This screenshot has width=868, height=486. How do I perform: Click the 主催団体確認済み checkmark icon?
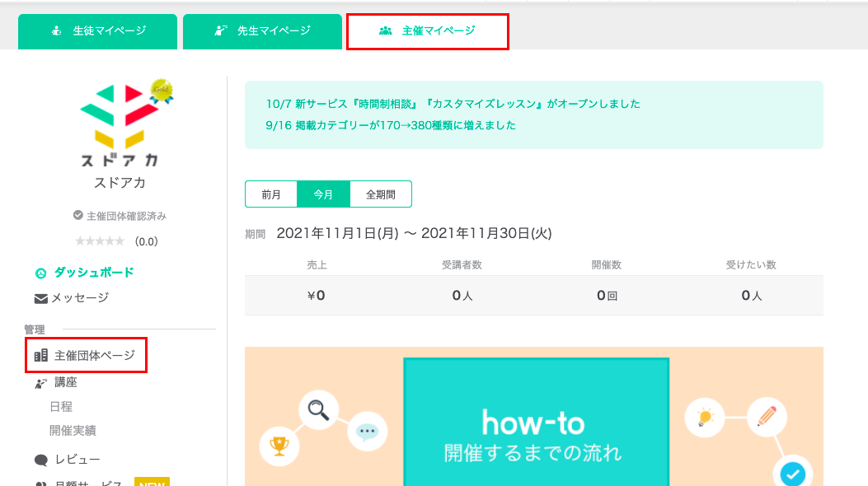(78, 215)
